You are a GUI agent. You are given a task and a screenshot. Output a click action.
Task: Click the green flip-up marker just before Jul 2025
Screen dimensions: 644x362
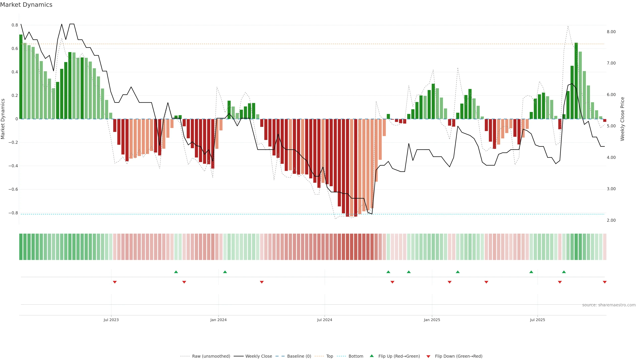[531, 272]
